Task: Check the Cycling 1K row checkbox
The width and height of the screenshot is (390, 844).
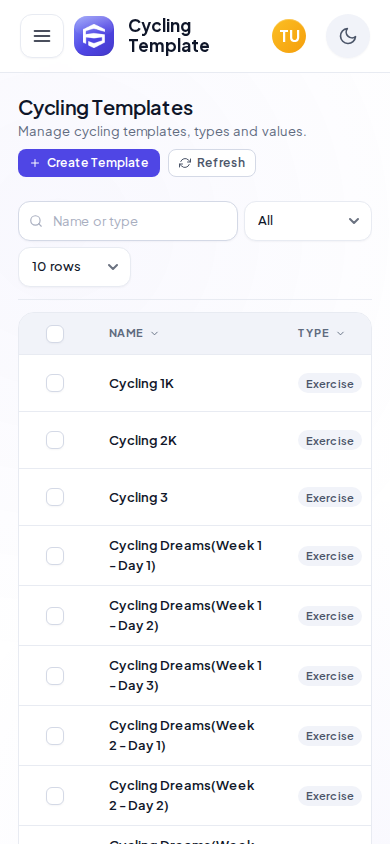Action: pyautogui.click(x=55, y=383)
